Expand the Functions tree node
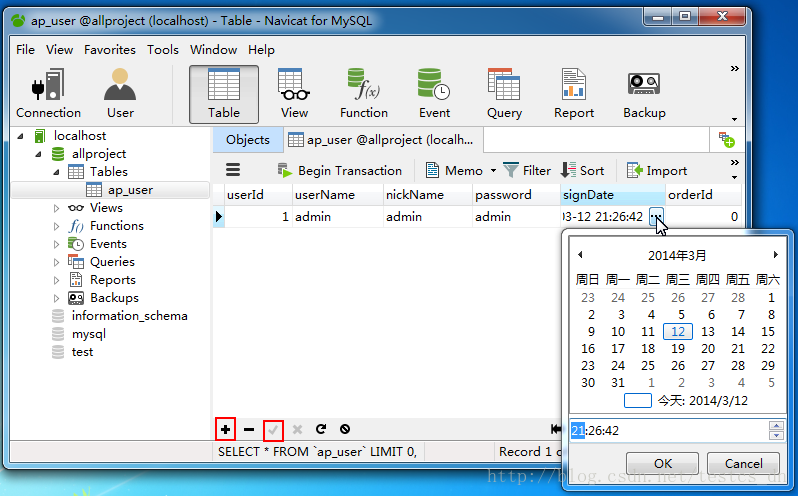798x496 pixels. (56, 226)
